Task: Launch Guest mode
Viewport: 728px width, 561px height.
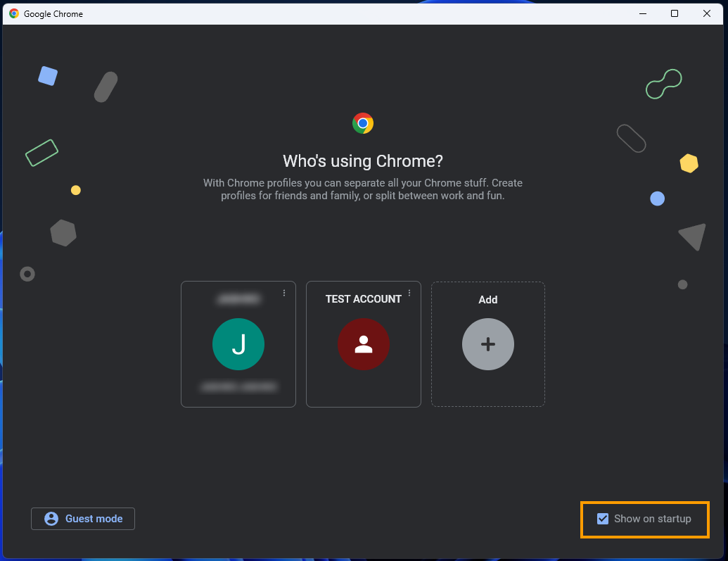Action: (x=83, y=519)
